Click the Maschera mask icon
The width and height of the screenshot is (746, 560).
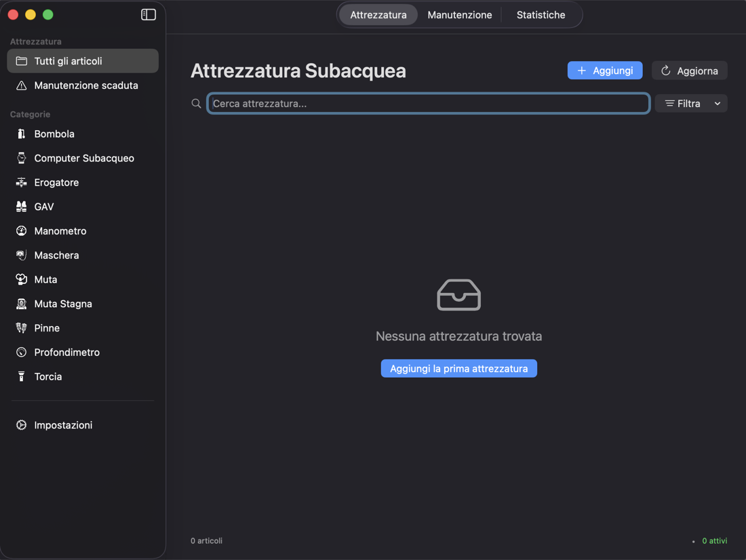point(22,256)
